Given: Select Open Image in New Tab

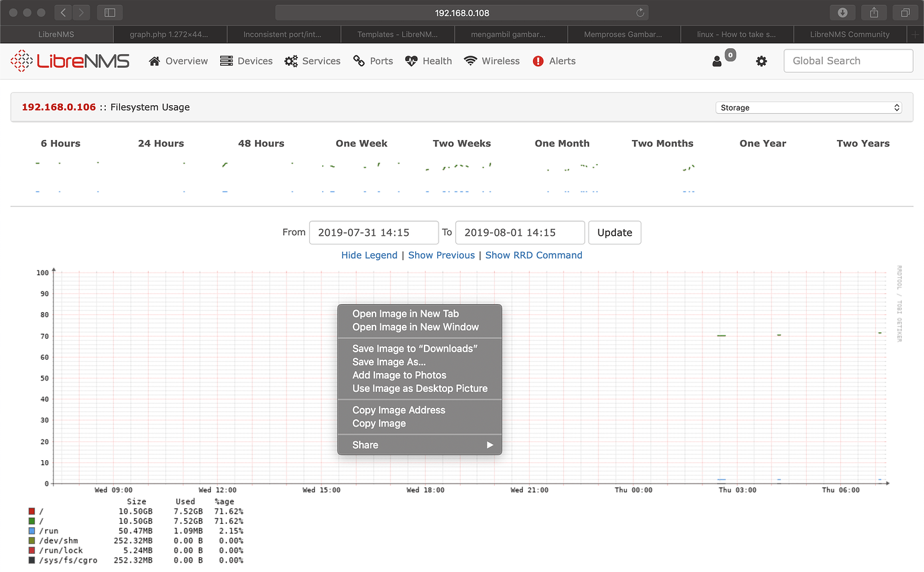Looking at the screenshot, I should pyautogui.click(x=405, y=313).
